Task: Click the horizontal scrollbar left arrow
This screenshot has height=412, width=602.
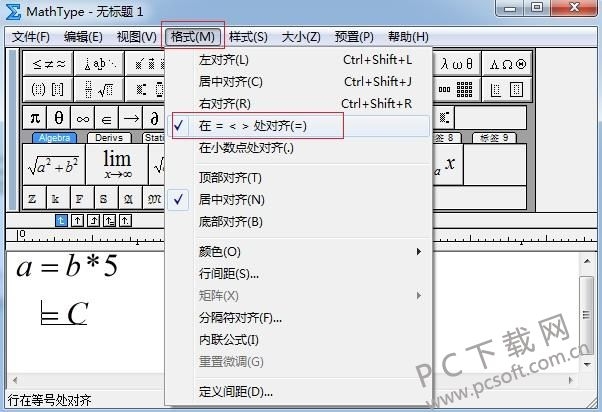Action: pos(15,381)
